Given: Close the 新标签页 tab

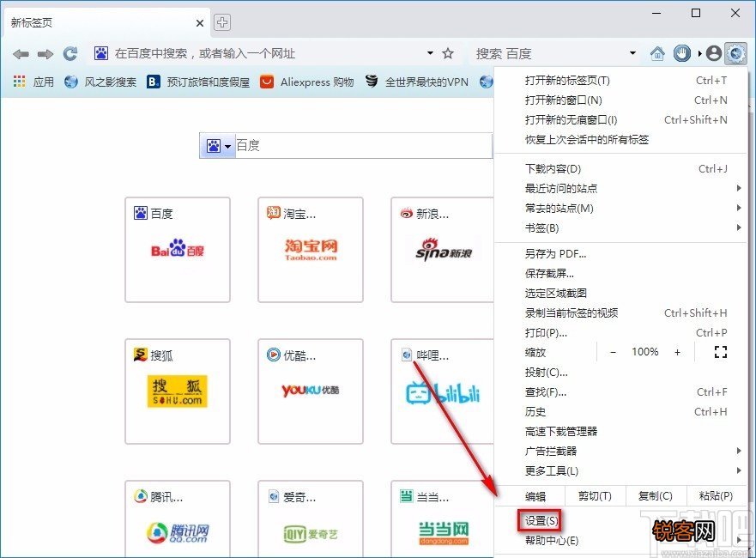Looking at the screenshot, I should click(x=200, y=23).
